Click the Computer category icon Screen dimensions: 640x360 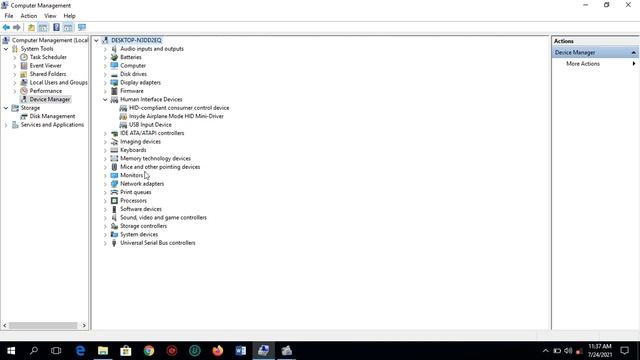114,66
